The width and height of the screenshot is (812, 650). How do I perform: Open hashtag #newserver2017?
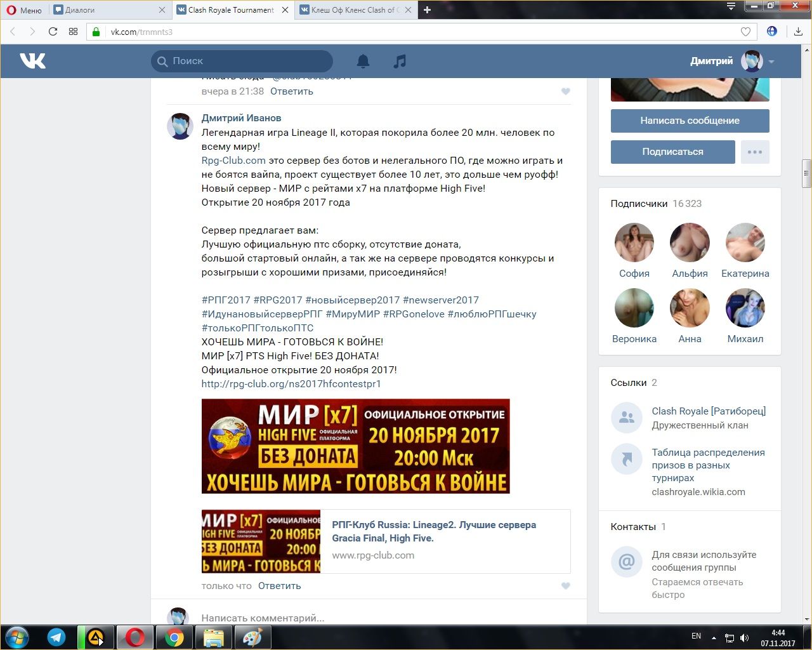(x=441, y=300)
